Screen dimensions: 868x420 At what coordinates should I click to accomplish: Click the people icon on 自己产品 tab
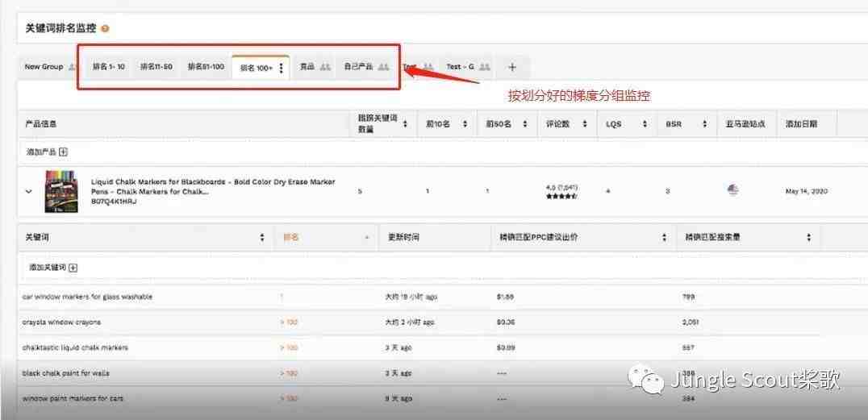click(384, 67)
